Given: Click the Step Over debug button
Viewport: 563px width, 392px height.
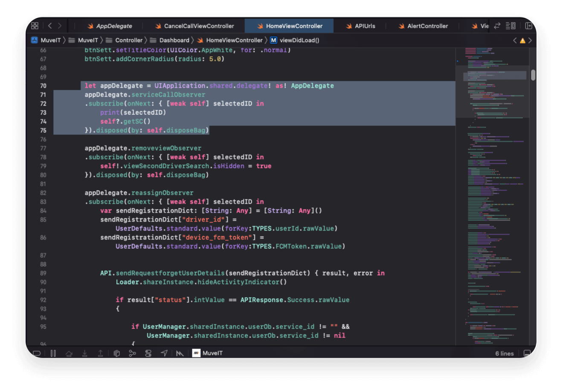Looking at the screenshot, I should 69,353.
